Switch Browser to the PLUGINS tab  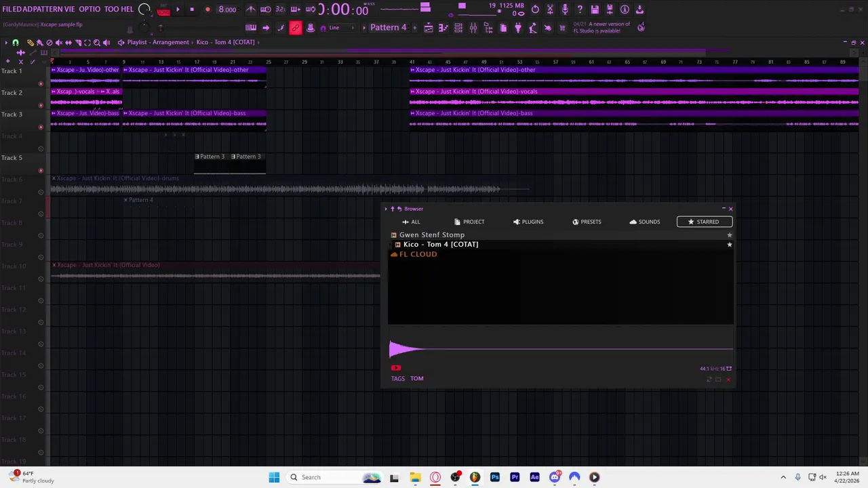tap(528, 222)
